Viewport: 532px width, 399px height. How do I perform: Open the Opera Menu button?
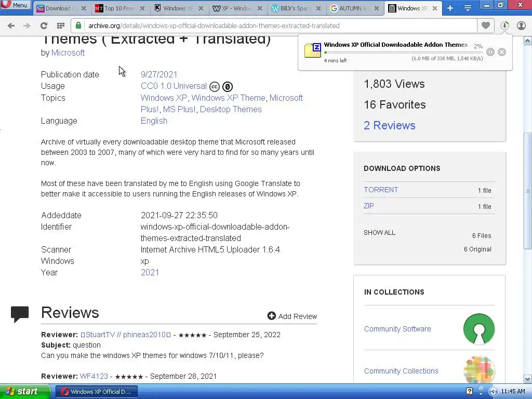[x=16, y=5]
